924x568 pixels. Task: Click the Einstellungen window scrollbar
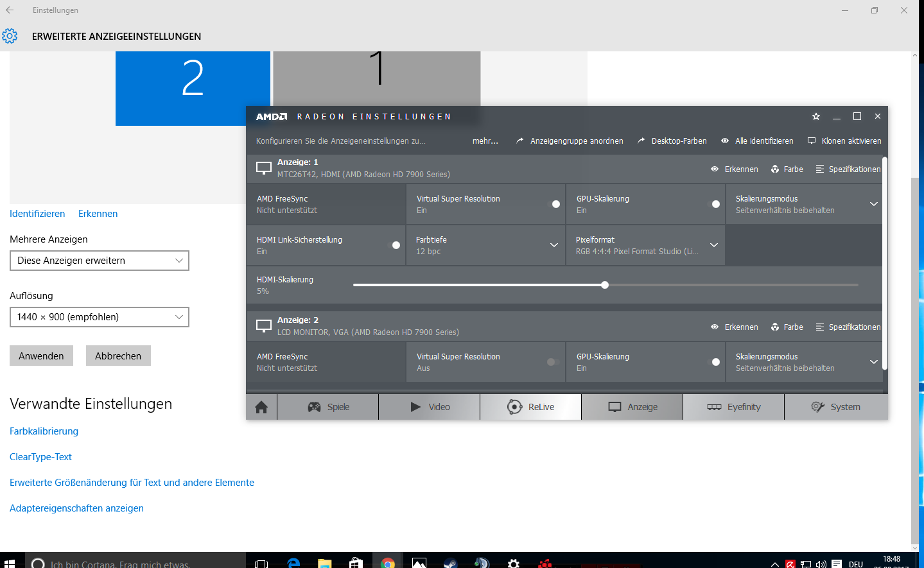click(915, 359)
